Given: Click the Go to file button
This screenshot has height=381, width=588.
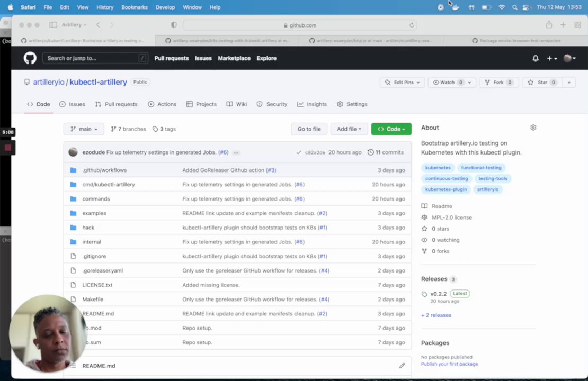Looking at the screenshot, I should 309,129.
